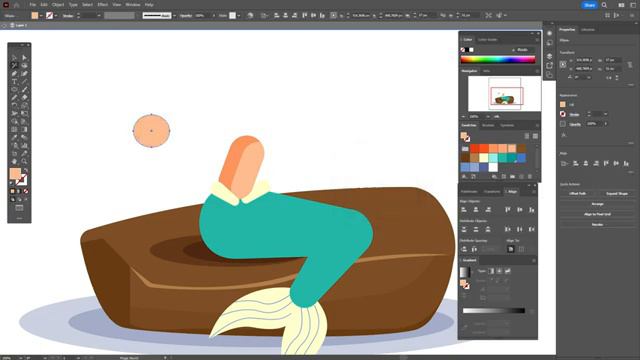Select the Eyedropper tool
This screenshot has width=640, height=360.
point(14,138)
